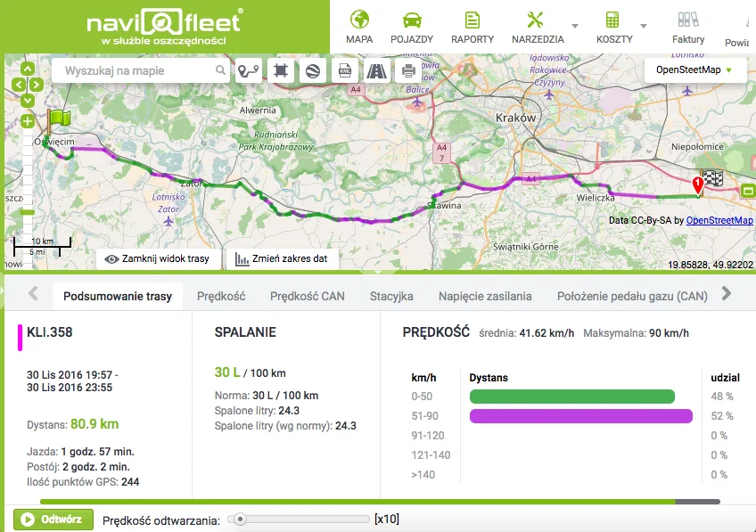Click the Maksymalna 90 km/h value
The width and height of the screenshot is (756, 532).
point(636,333)
